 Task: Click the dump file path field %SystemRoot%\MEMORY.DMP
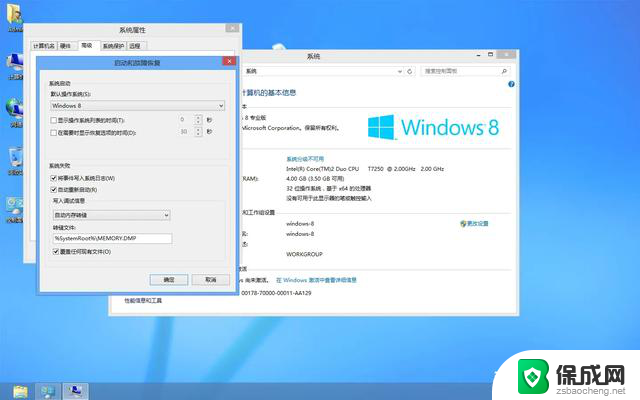coord(112,238)
